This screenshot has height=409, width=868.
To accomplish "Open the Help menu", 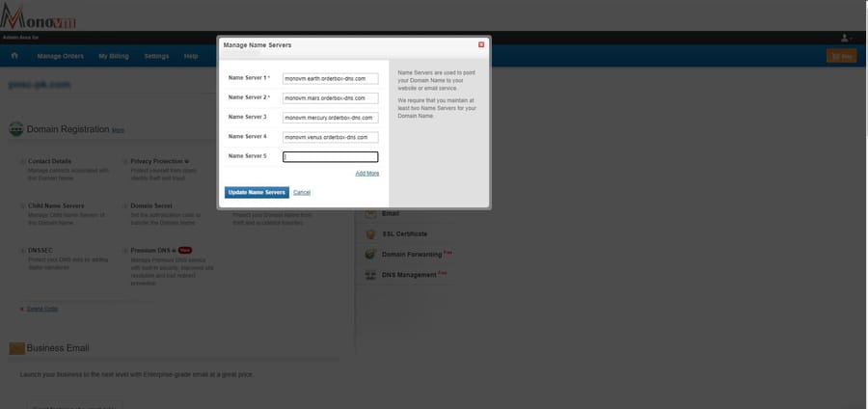I will pyautogui.click(x=191, y=57).
